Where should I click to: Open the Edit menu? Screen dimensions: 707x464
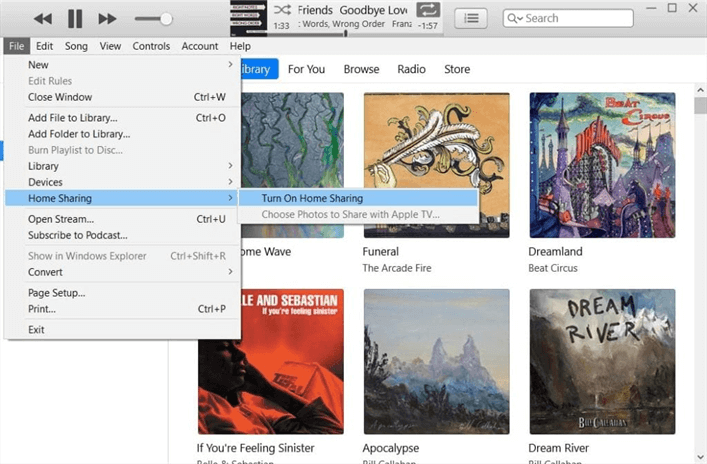click(x=44, y=46)
